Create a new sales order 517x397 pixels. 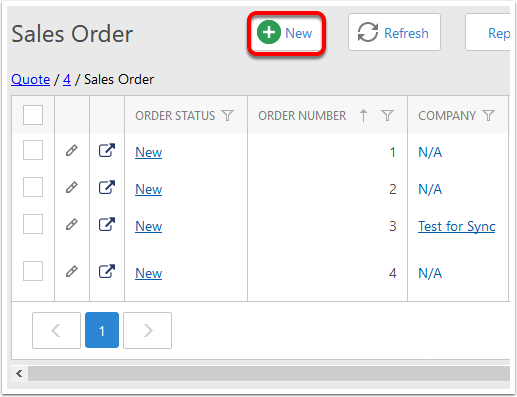(x=286, y=33)
